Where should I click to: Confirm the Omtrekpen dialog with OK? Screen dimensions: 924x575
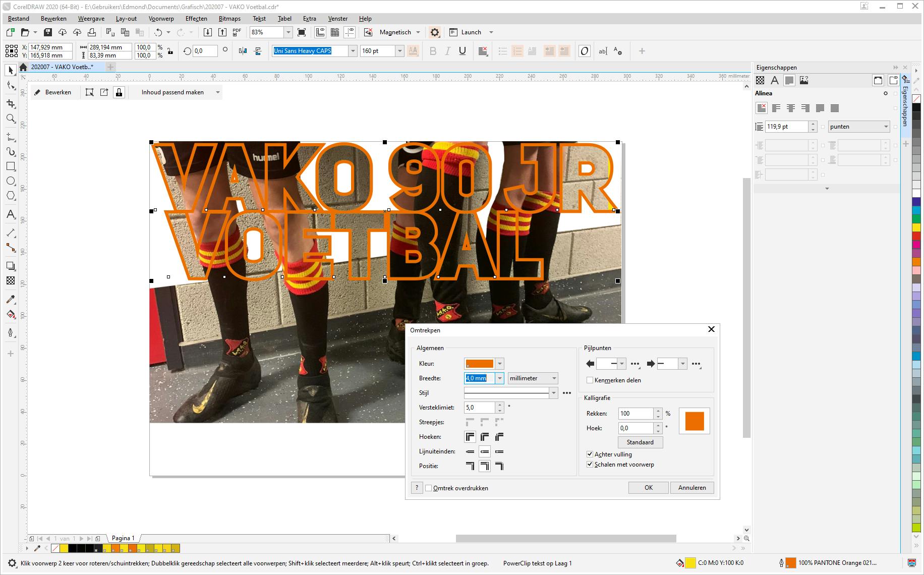click(648, 488)
